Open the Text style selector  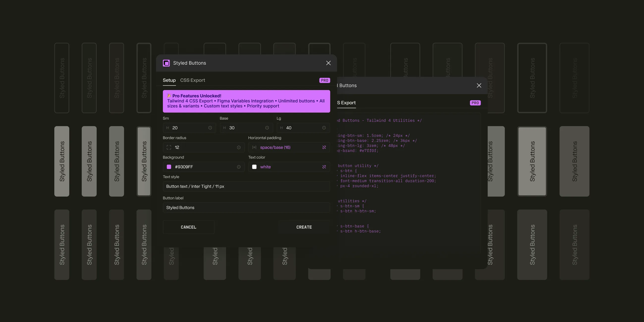pyautogui.click(x=246, y=186)
